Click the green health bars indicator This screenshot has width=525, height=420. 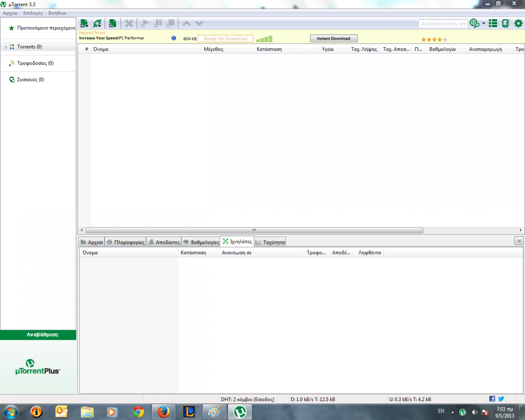pos(264,39)
